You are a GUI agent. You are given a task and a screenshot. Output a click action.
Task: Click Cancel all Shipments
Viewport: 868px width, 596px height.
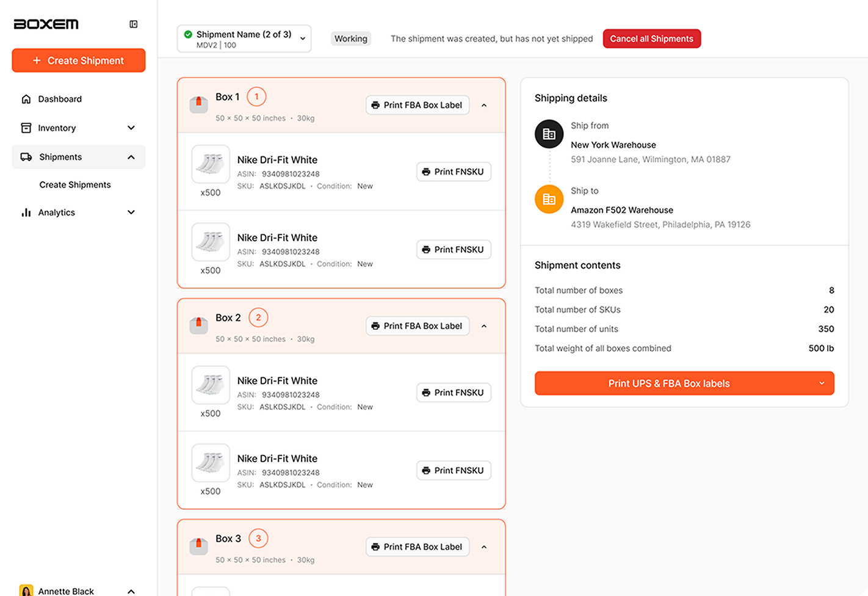(x=652, y=38)
